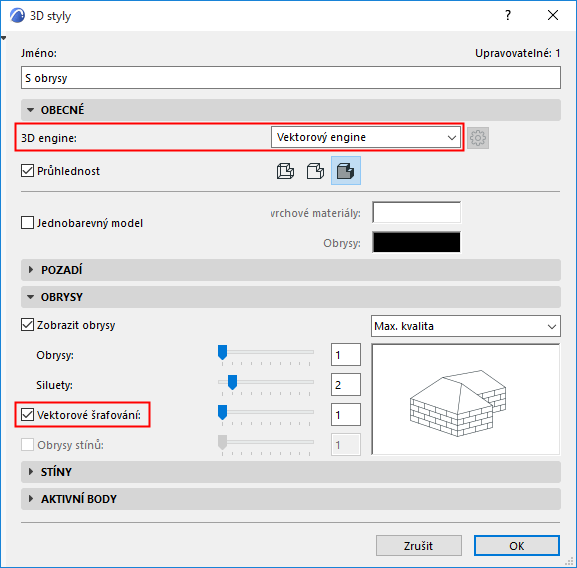Toggle the Průhlednost checkbox
The width and height of the screenshot is (577, 568).
28,171
